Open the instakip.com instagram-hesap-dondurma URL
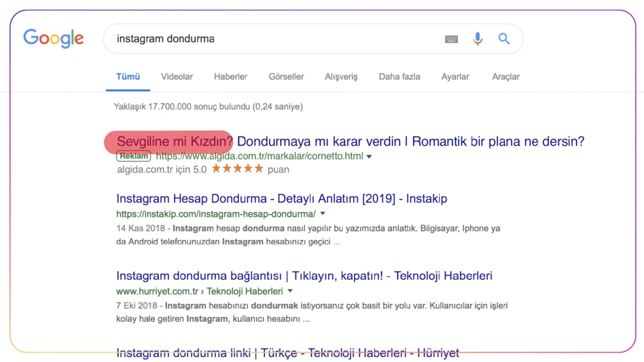This screenshot has width=644, height=362. (x=216, y=214)
